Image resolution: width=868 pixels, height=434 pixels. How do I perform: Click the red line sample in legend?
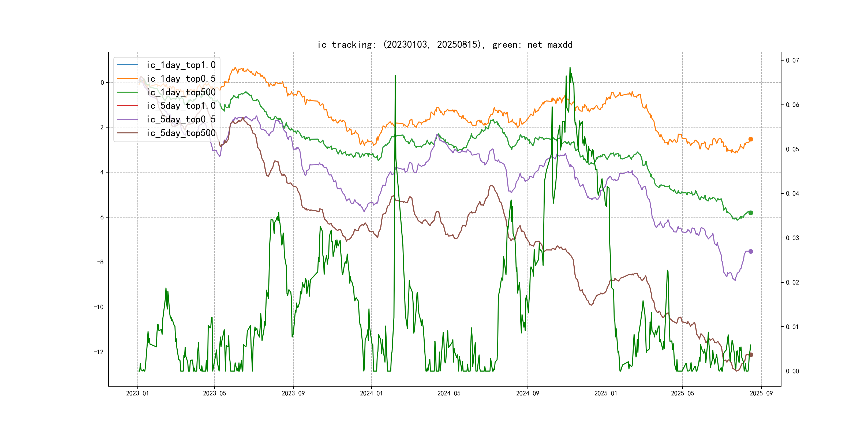[x=127, y=106]
